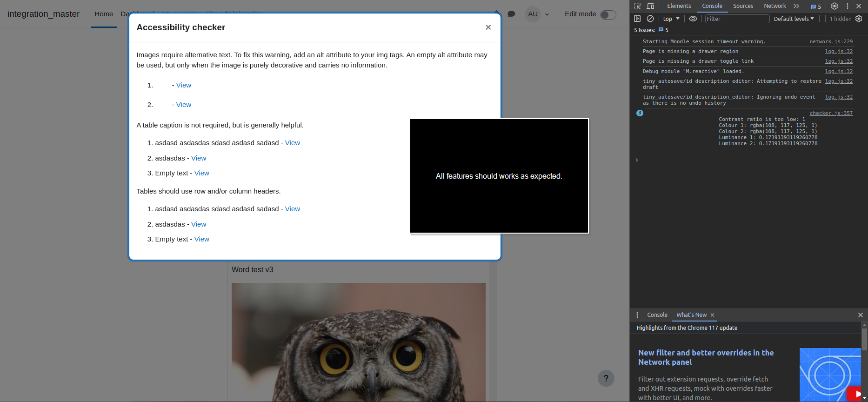Close the Accessibility checker dialog
Image resolution: width=868 pixels, height=402 pixels.
[x=488, y=27]
